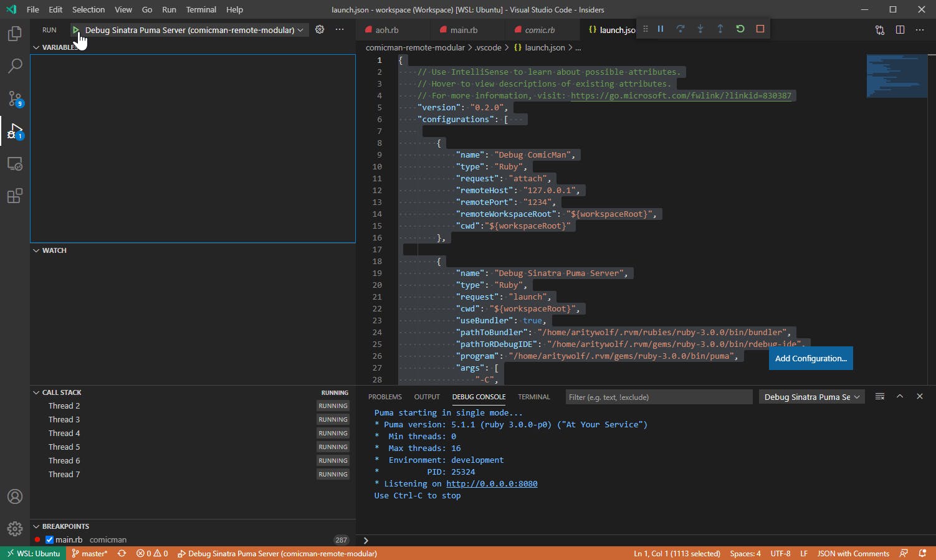Click Step Out in debug toolbar
This screenshot has height=560, width=936.
[720, 29]
